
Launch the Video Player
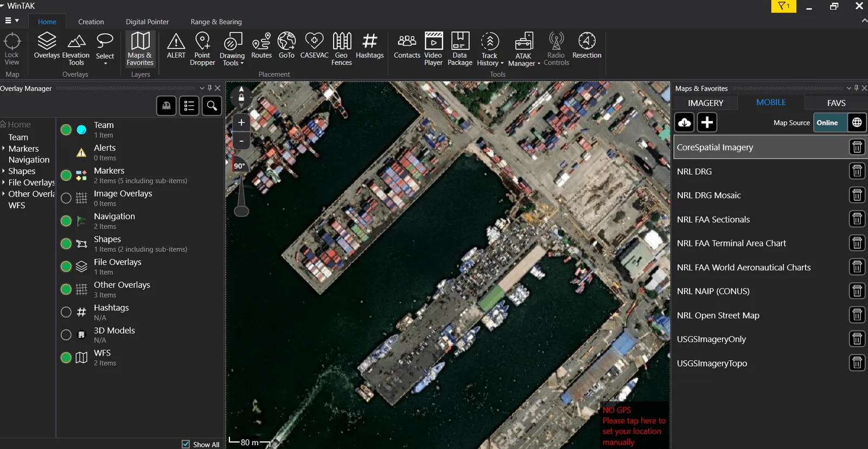[433, 49]
